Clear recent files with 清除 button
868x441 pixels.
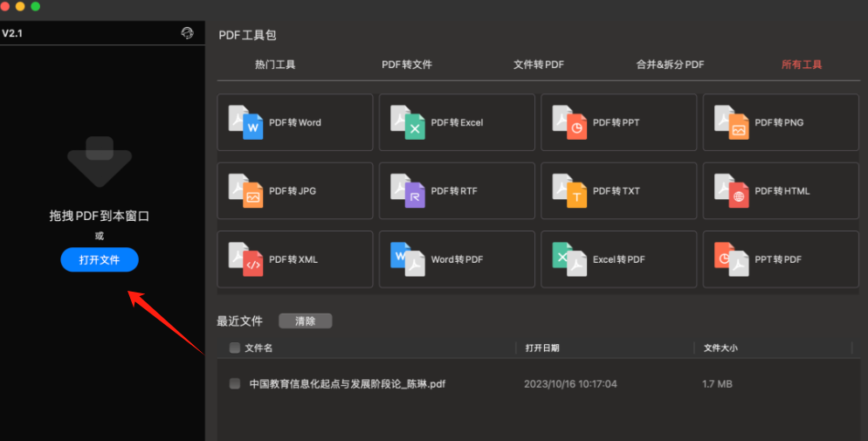pyautogui.click(x=305, y=321)
